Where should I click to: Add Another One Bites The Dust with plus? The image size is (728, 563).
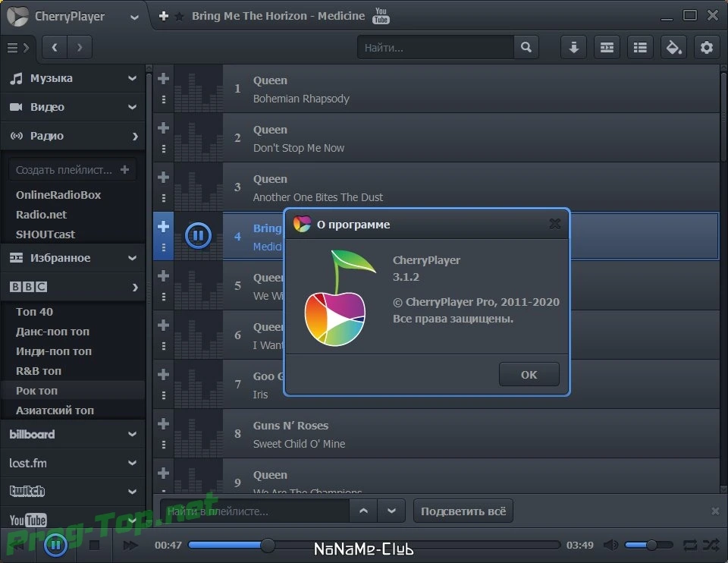pos(164,177)
